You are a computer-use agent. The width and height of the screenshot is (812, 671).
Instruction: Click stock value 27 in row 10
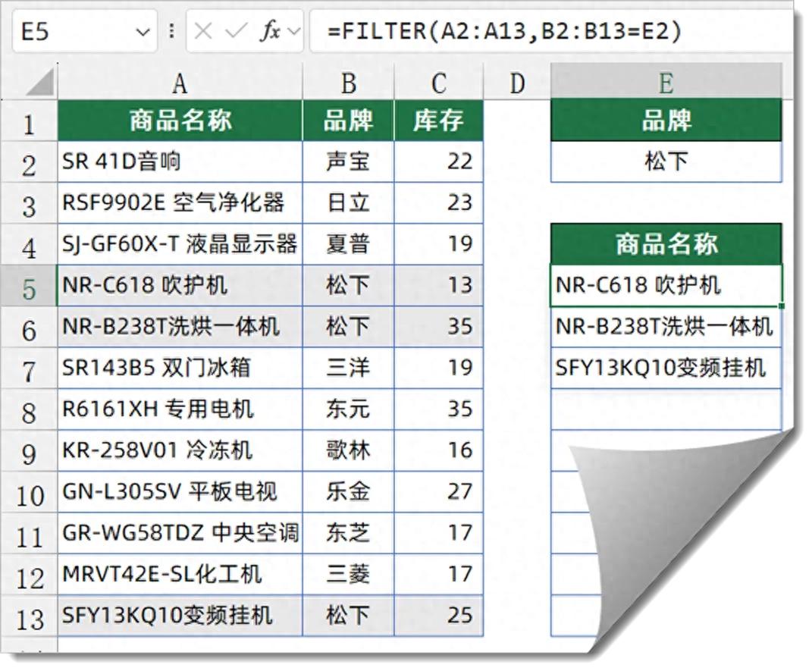439,492
